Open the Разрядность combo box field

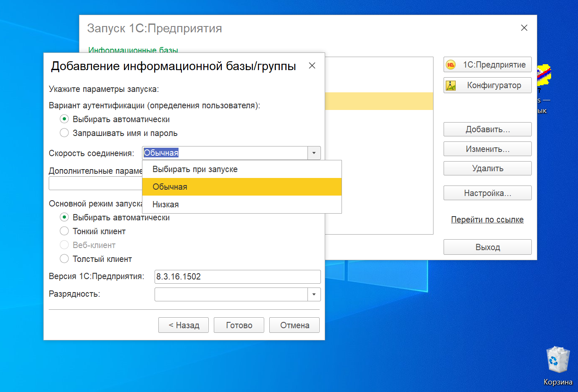[231, 294]
